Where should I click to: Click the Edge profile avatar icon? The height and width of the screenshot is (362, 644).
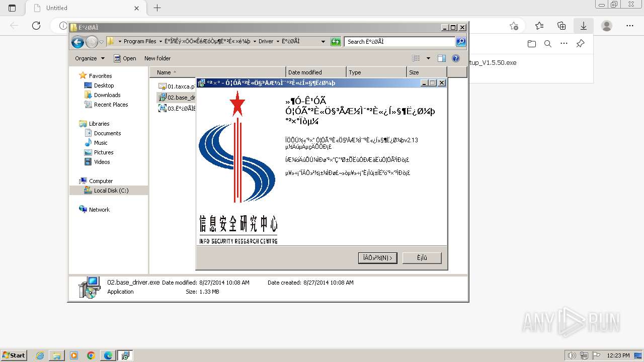[x=607, y=26]
